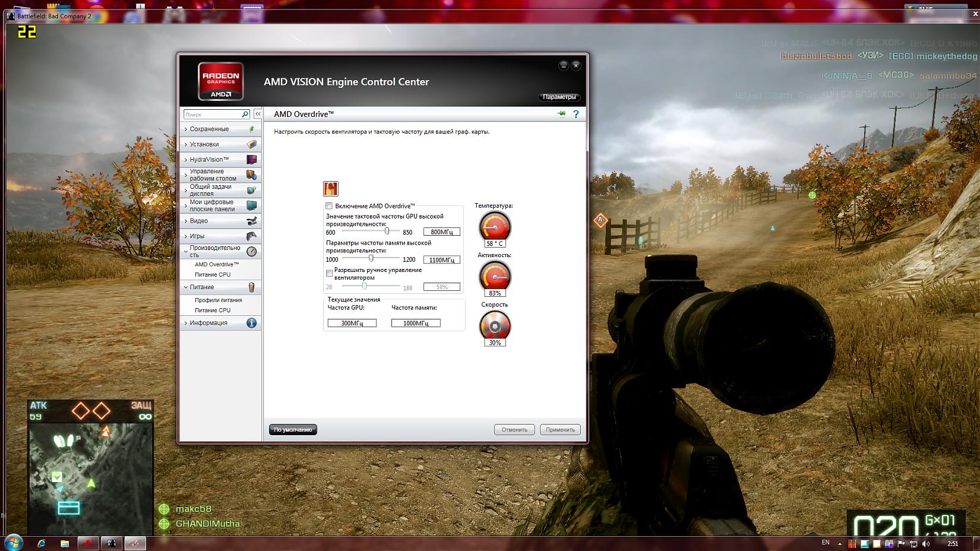
Task: Click the По умолчанию button
Action: [293, 430]
